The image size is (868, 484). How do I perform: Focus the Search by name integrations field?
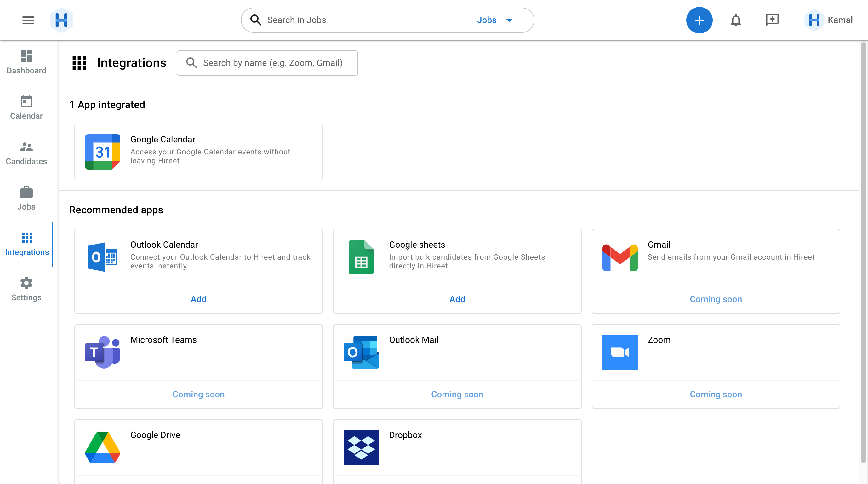(x=267, y=63)
